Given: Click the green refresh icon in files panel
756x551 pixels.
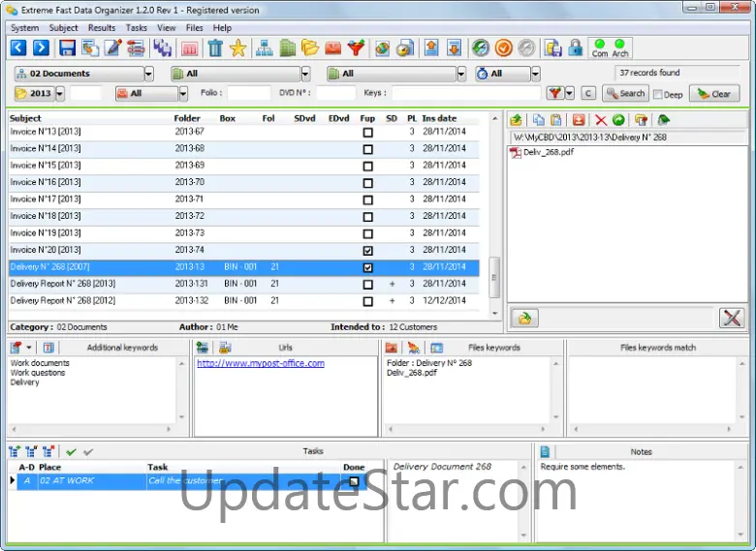Looking at the screenshot, I should click(618, 120).
